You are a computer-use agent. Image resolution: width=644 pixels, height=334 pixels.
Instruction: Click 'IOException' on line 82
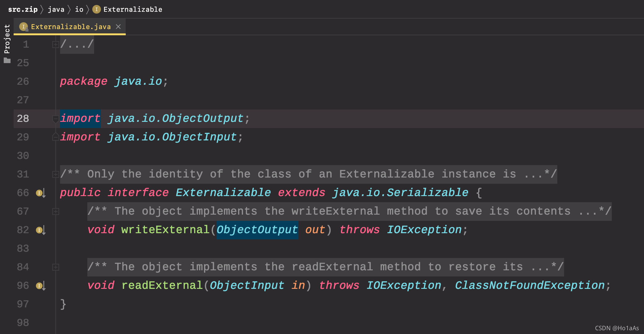424,230
